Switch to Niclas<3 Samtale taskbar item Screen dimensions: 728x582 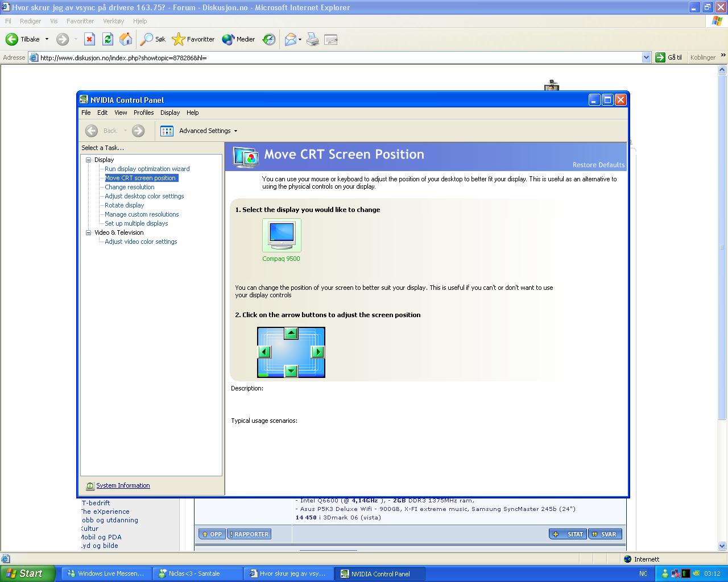click(197, 573)
